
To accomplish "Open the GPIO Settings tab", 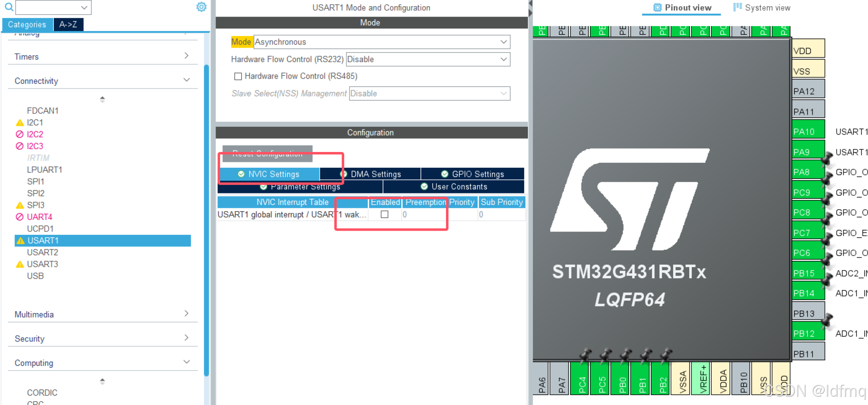I will 472,174.
